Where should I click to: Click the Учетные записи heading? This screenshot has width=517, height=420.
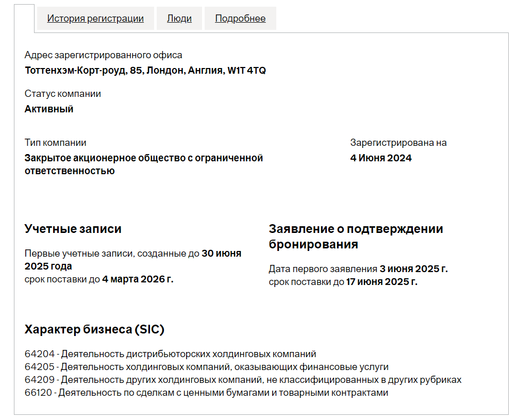tap(73, 229)
